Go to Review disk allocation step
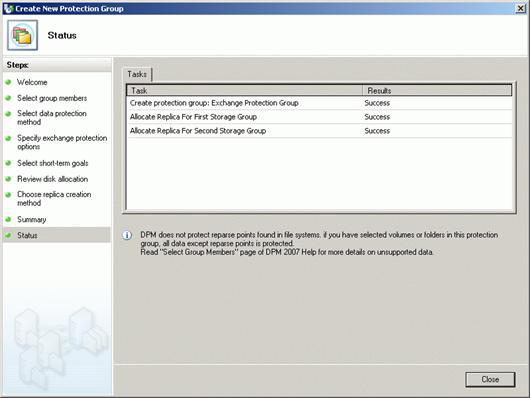Screen dimensions: 530x398 [53, 179]
